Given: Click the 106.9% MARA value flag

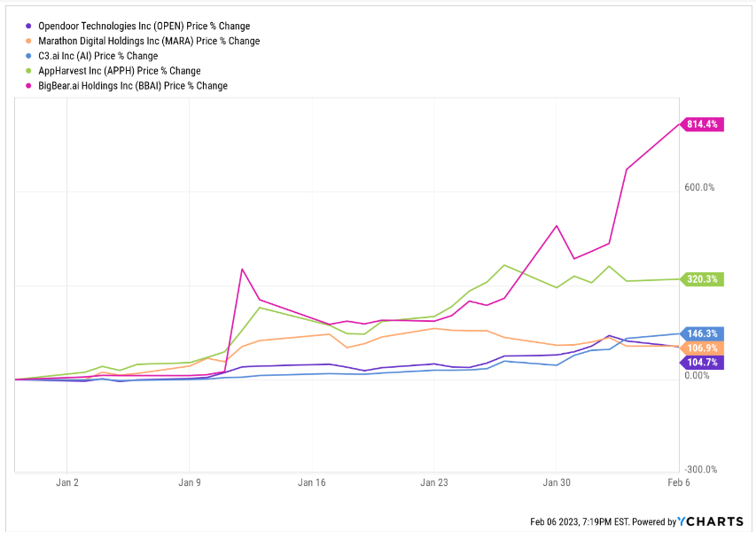Looking at the screenshot, I should [x=704, y=348].
